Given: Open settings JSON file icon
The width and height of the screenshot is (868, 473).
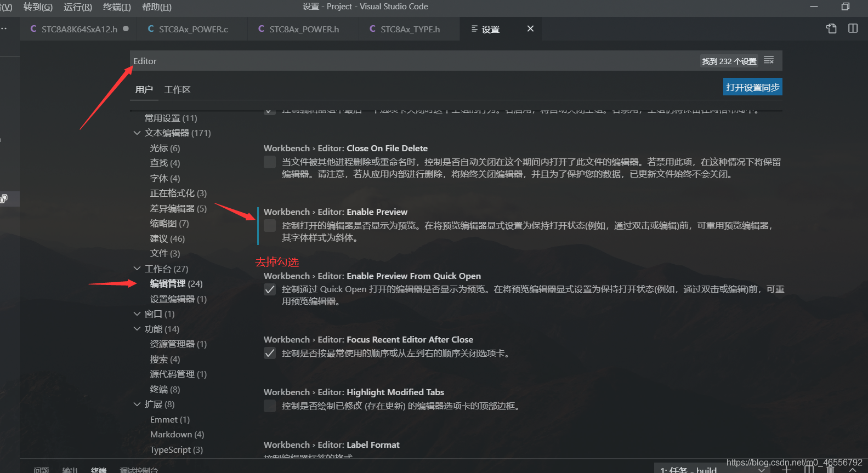Looking at the screenshot, I should [831, 29].
